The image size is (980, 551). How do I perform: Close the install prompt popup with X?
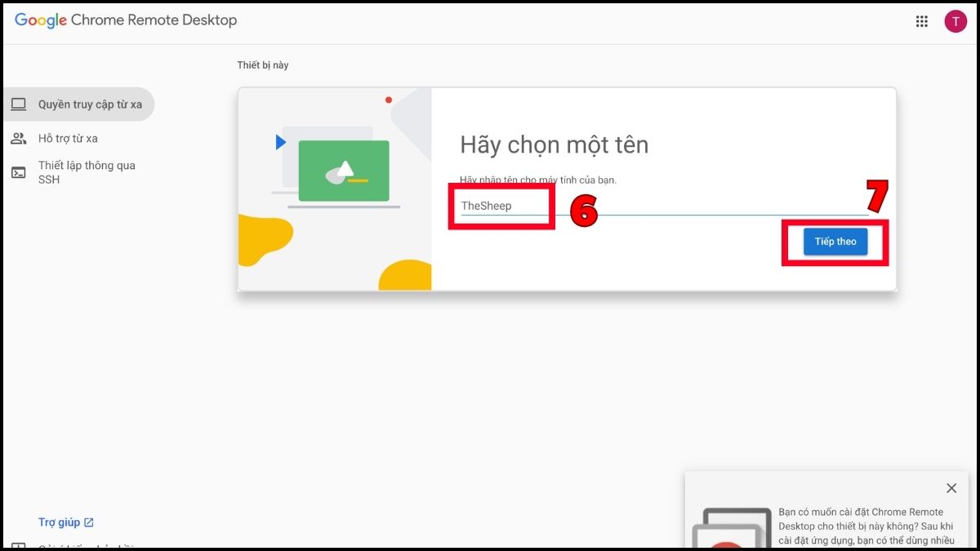tap(951, 488)
